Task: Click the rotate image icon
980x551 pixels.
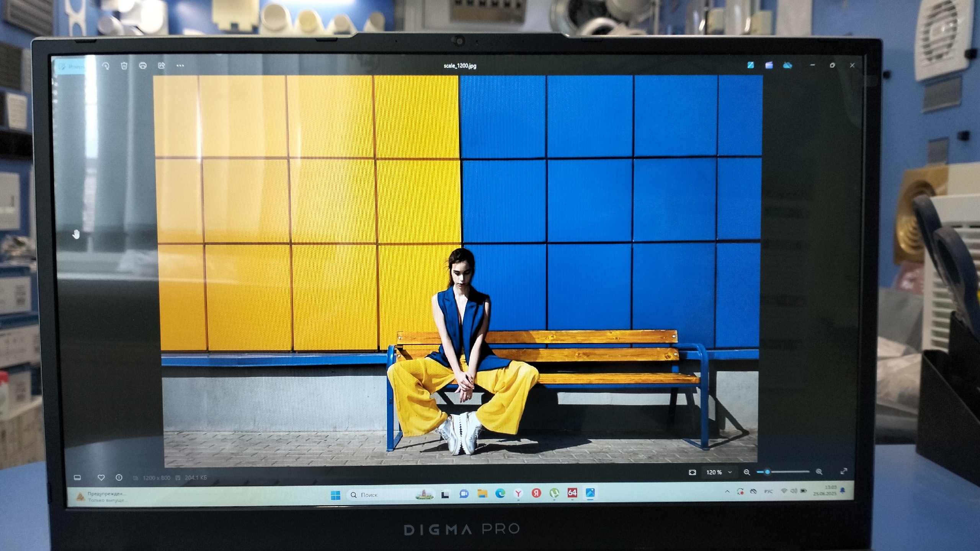Action: 106,66
